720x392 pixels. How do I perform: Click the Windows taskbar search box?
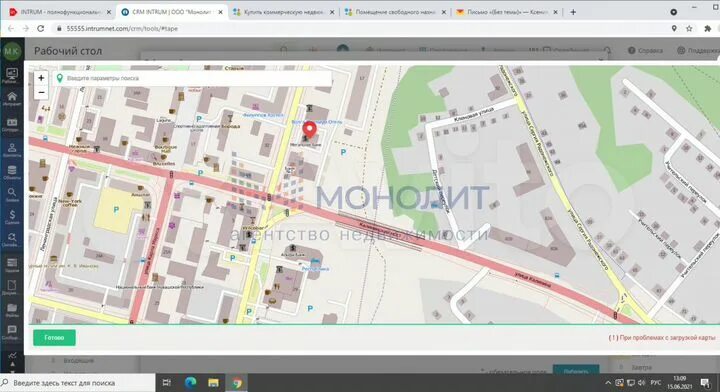[77, 383]
